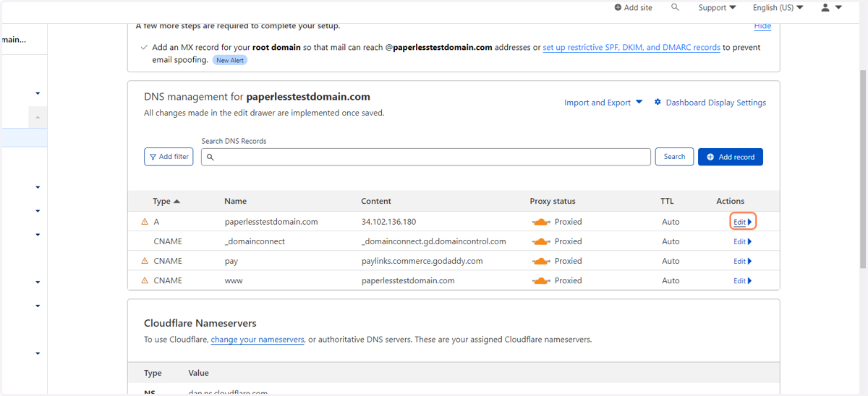Expand the Import and Export dropdown
The width and height of the screenshot is (868, 396).
click(603, 103)
